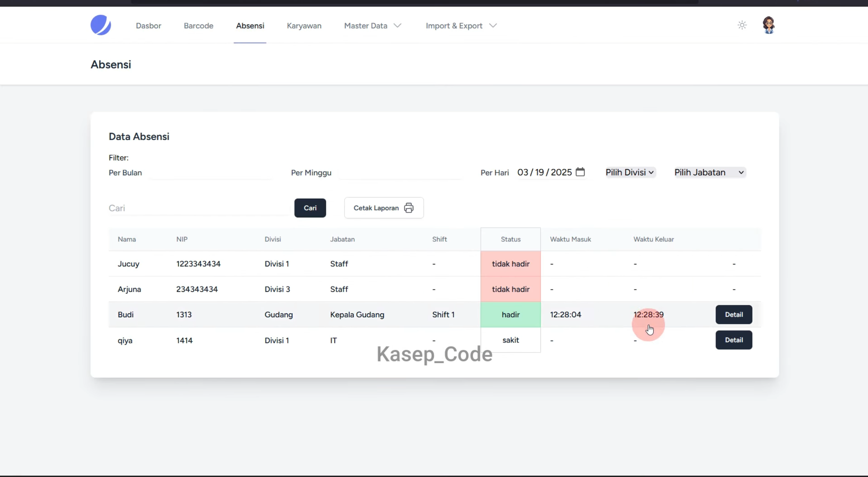Select the name Arjuna in the table
Image resolution: width=868 pixels, height=477 pixels.
coord(129,289)
